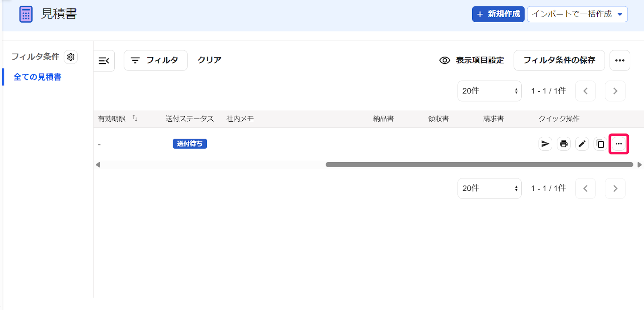This screenshot has height=310, width=644.
Task: Go to next page in bottom pager
Action: (615, 188)
